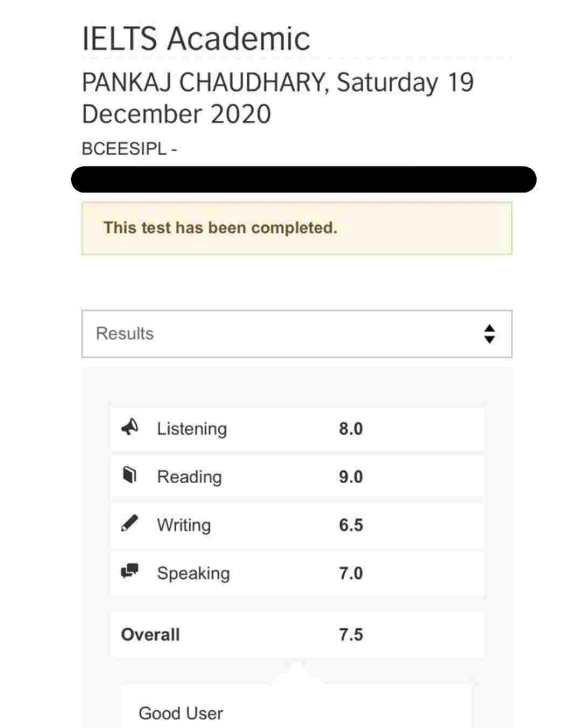Screen dimensions: 582x728
Task: Click the Good User description
Action: (x=181, y=713)
